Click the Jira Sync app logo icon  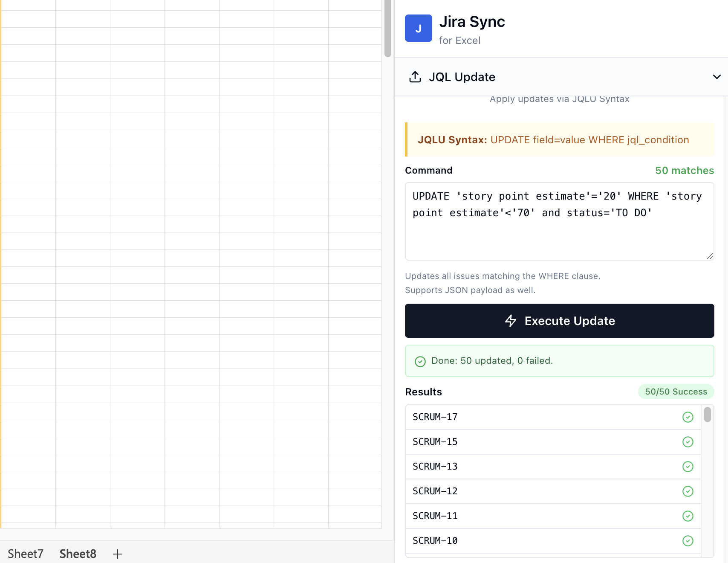[418, 28]
